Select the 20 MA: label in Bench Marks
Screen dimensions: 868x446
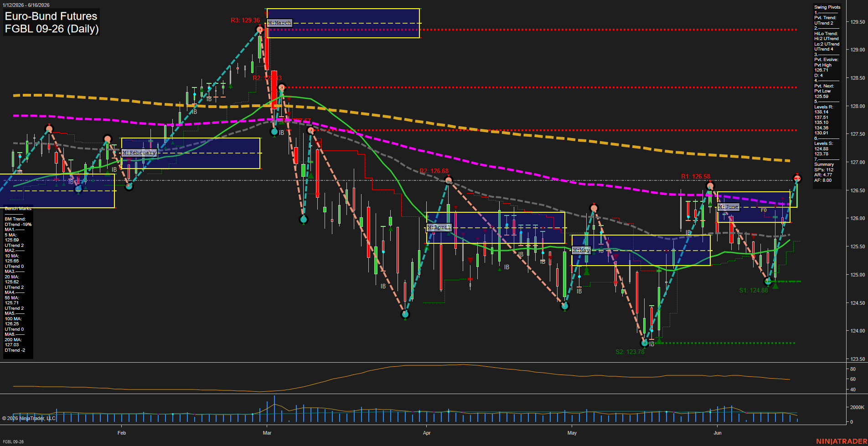click(11, 277)
